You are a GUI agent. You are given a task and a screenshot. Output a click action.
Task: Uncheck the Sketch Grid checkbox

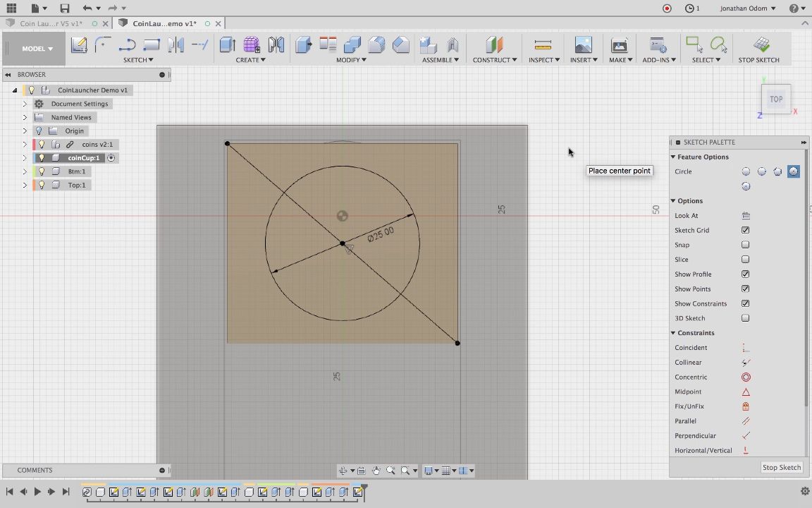[745, 230]
